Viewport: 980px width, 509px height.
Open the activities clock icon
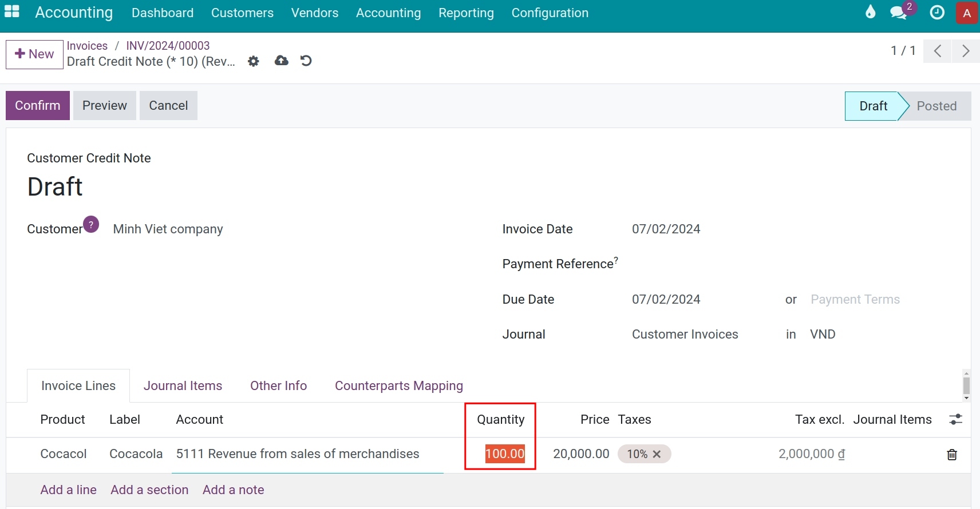click(937, 13)
